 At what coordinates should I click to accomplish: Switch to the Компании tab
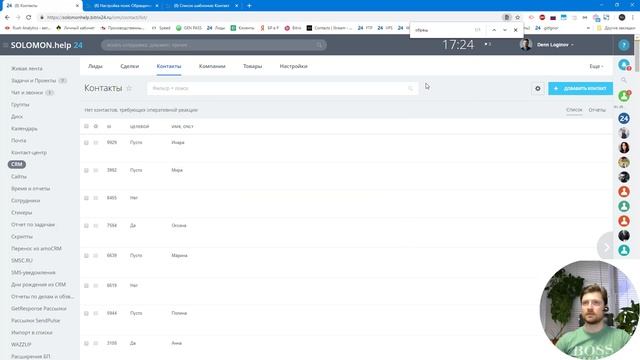click(212, 66)
